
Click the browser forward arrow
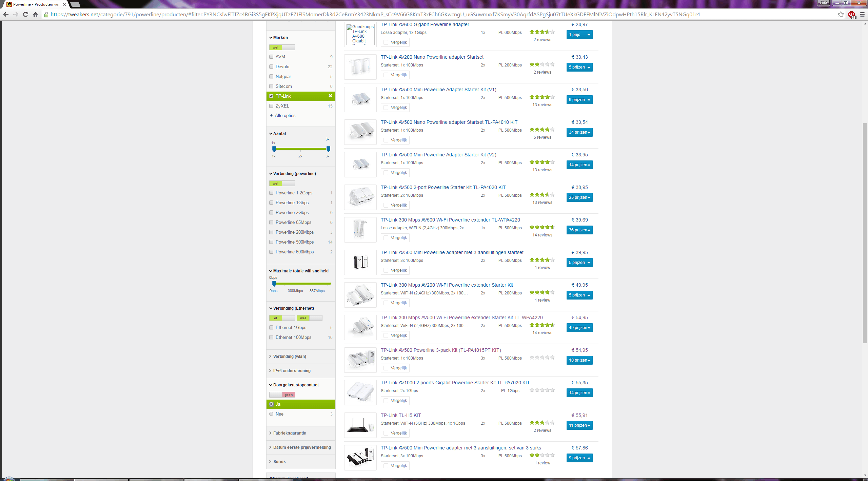pos(16,14)
